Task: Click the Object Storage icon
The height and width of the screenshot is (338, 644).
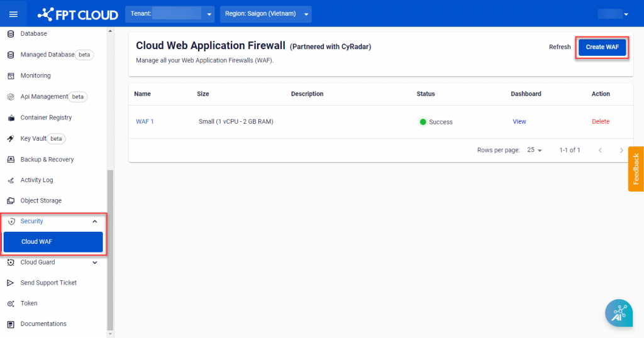Action: 10,201
